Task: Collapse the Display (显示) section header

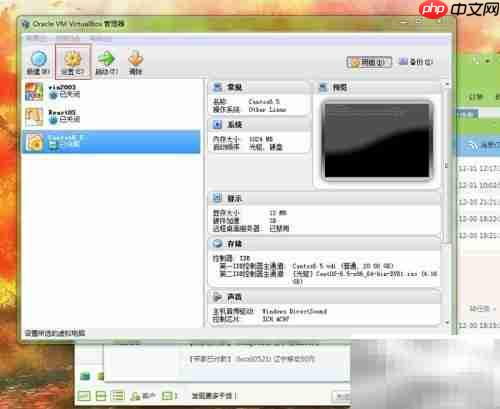Action: click(324, 198)
